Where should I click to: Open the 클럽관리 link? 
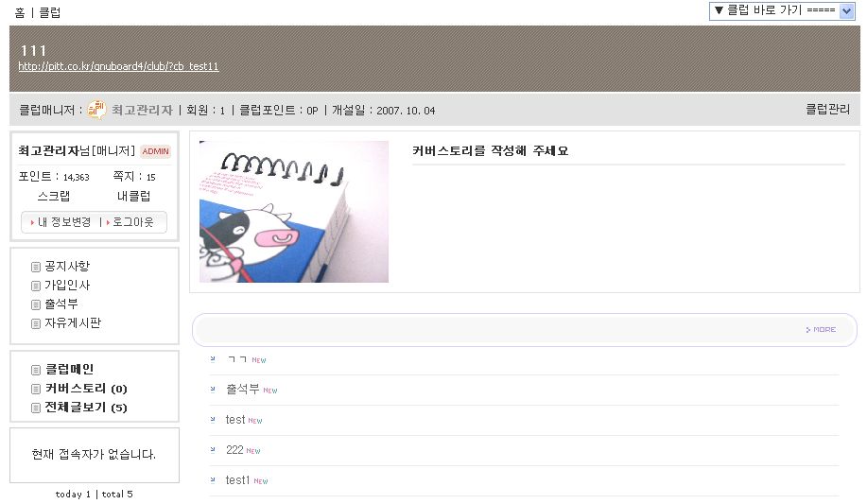[x=827, y=109]
